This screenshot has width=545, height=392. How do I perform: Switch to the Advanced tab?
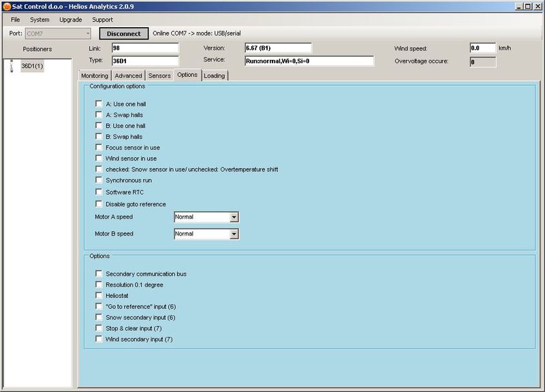point(128,76)
